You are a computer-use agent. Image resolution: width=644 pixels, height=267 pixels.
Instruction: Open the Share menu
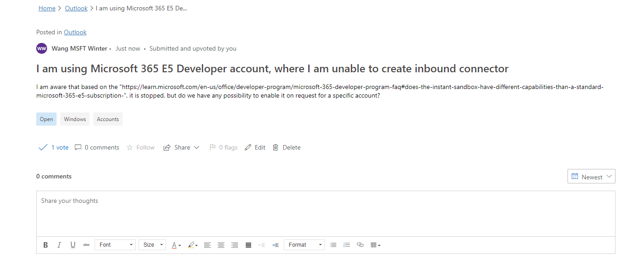click(x=181, y=147)
